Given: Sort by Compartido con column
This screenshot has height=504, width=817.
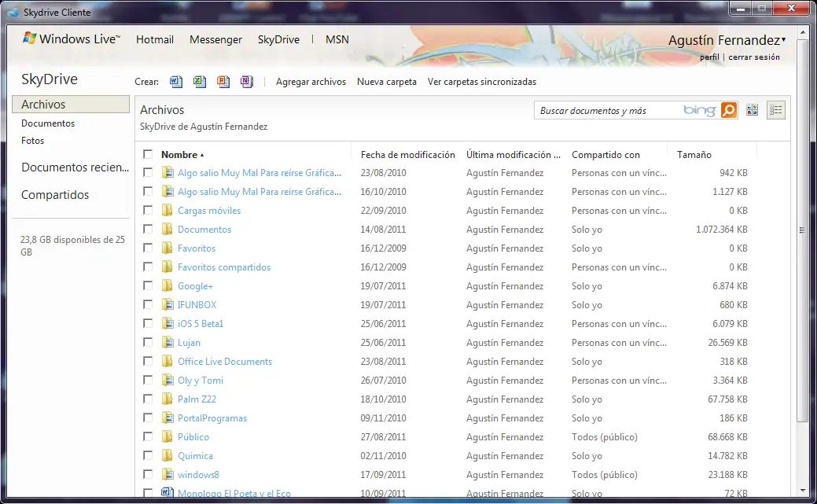Looking at the screenshot, I should pyautogui.click(x=605, y=155).
